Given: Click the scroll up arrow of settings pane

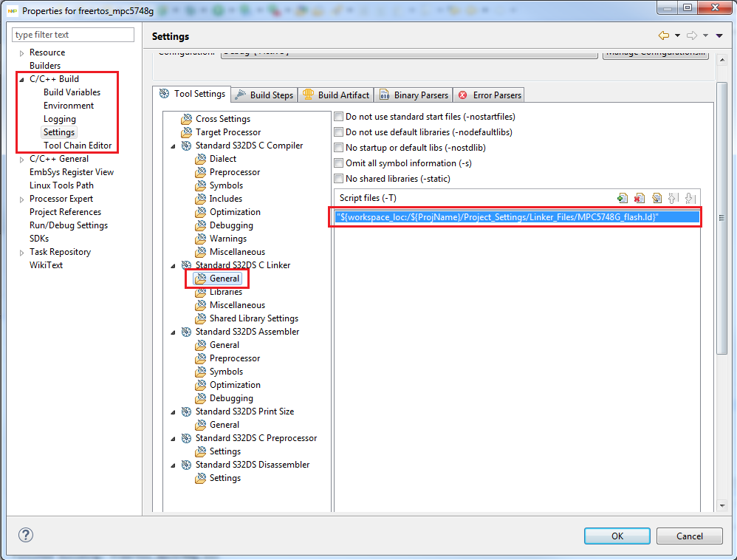Looking at the screenshot, I should pos(722,60).
